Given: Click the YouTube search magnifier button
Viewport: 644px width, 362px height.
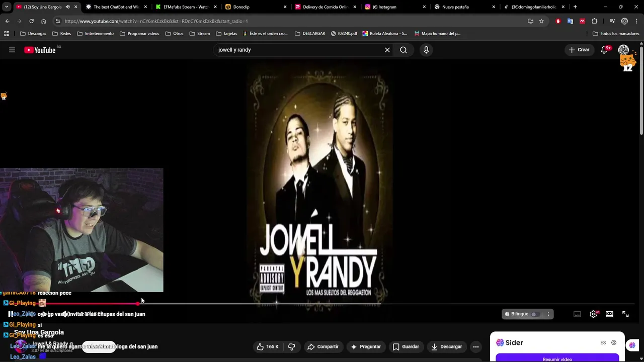Looking at the screenshot, I should click(404, 50).
